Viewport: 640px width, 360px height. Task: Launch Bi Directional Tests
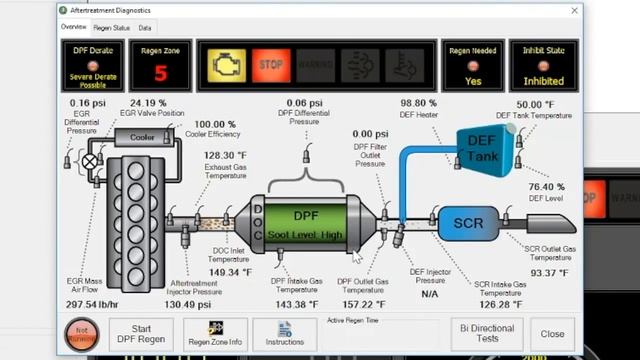tap(487, 334)
